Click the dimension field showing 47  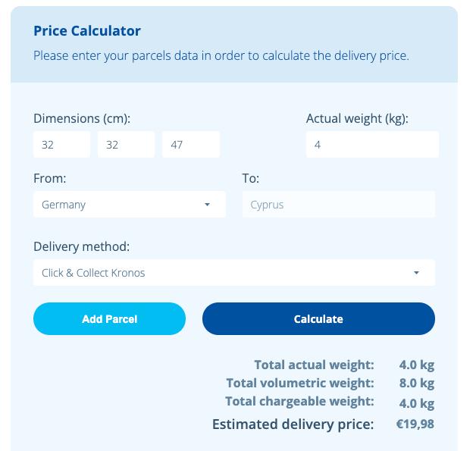pos(190,145)
